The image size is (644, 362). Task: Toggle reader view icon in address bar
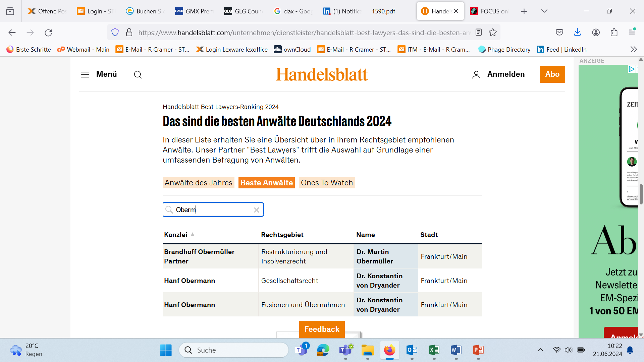479,33
